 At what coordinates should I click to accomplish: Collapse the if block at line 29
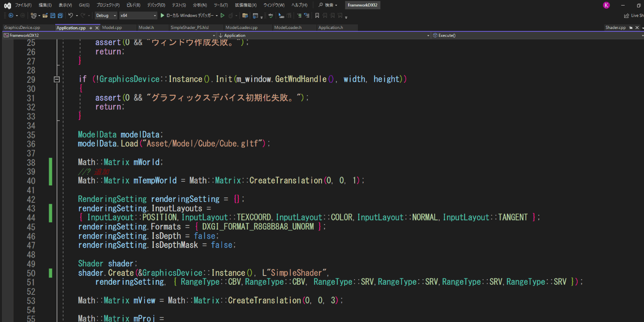(57, 79)
